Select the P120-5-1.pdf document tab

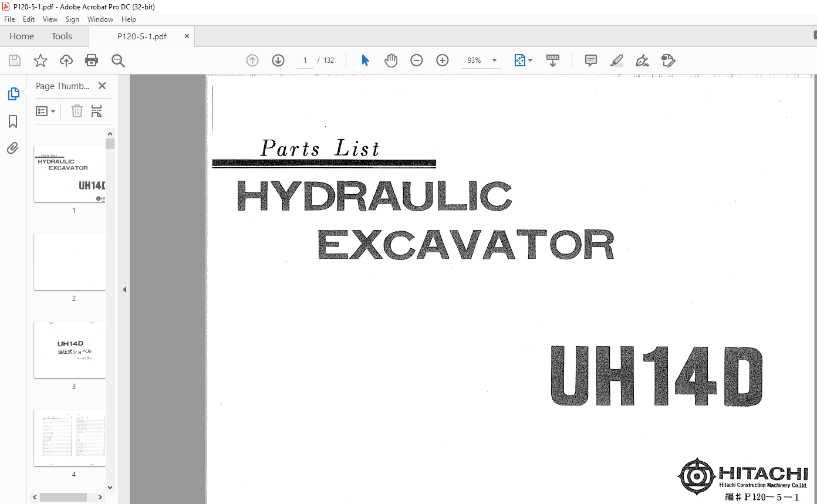tap(142, 36)
